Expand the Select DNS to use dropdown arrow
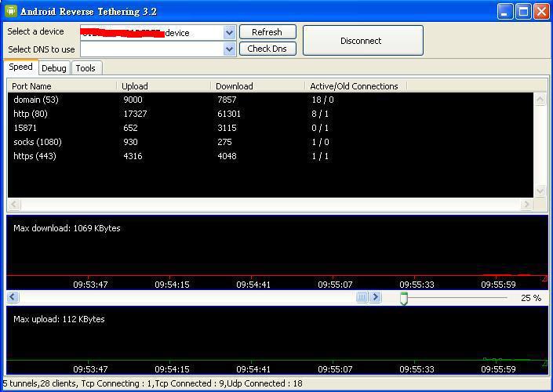Image resolution: width=553 pixels, height=392 pixels. [229, 49]
